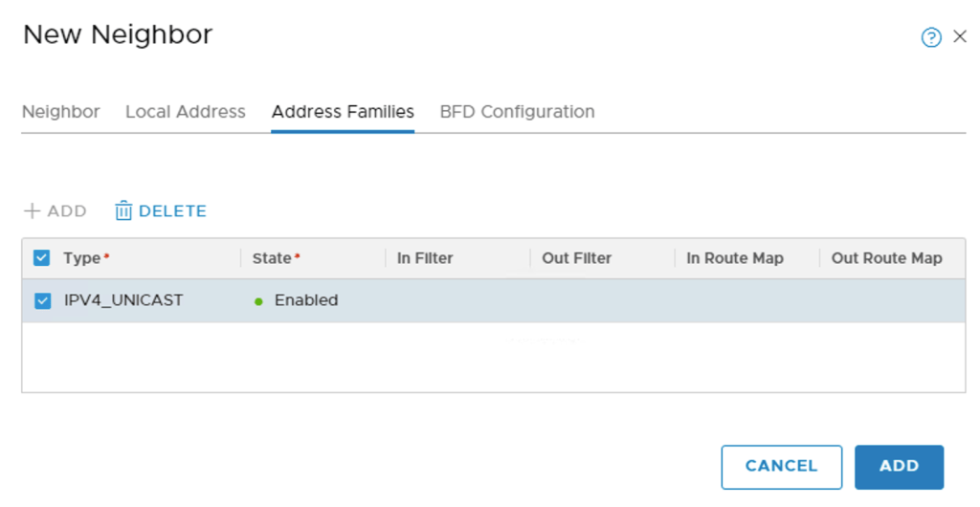Close the New Neighbor dialog
The image size is (980, 507).
point(960,37)
